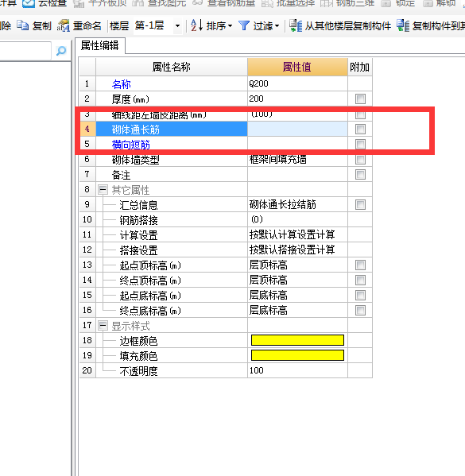Tick the 附加 checkbox for 终点顶标高(m)

pos(360,280)
